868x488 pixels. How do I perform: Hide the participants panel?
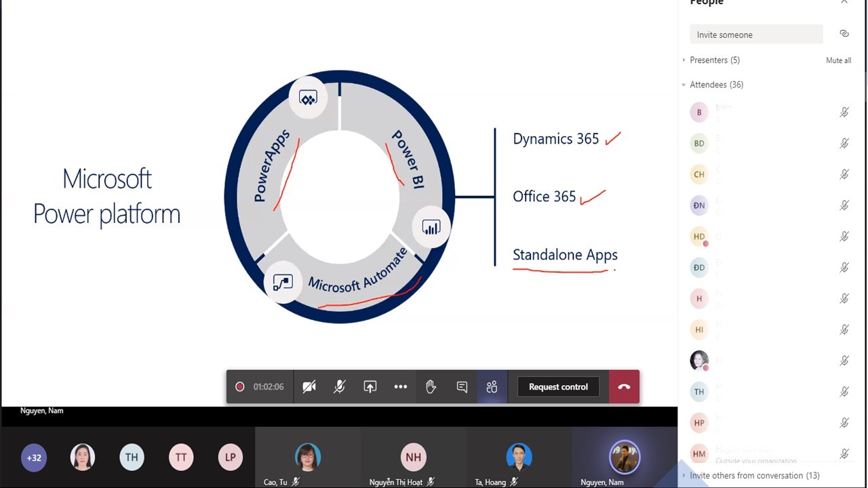(492, 386)
